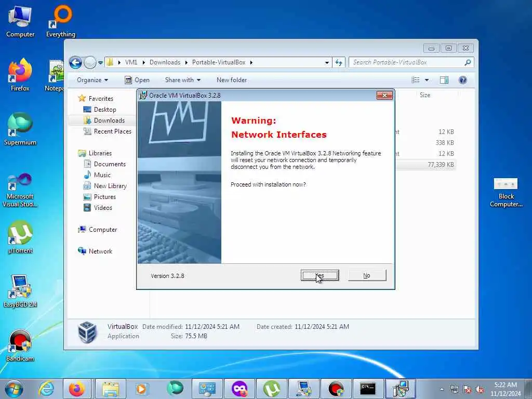This screenshot has width=532, height=399.
Task: Switch to Windows Explorer on the taskbar
Action: (111, 389)
